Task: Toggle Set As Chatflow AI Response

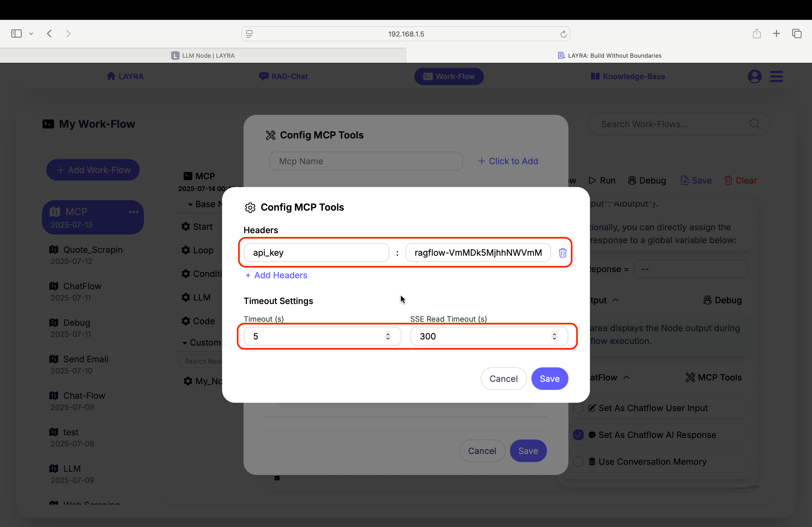Action: pyautogui.click(x=579, y=435)
